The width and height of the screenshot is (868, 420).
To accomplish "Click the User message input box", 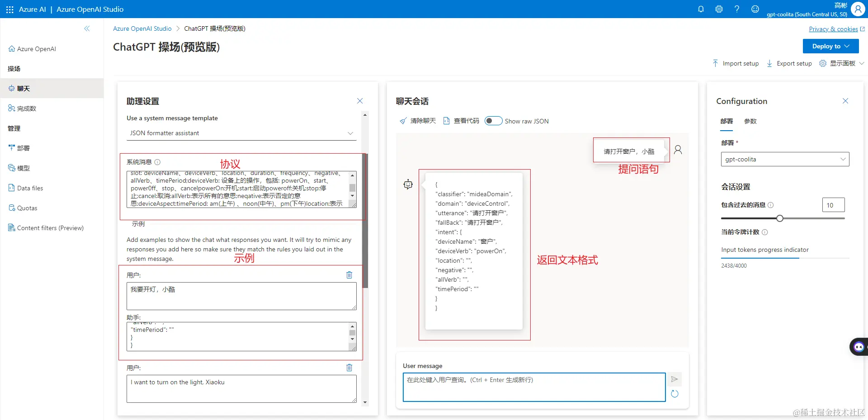I will [x=534, y=387].
